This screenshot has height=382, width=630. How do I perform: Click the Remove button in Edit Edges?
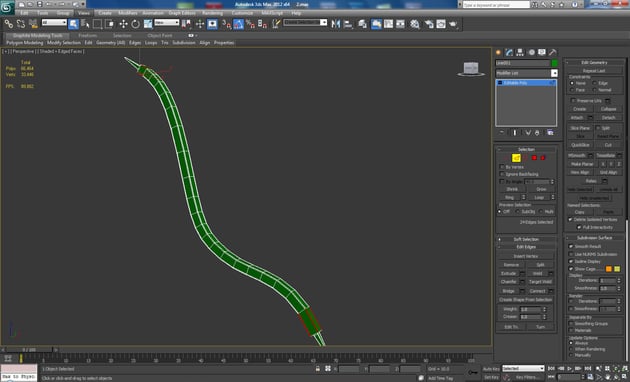tap(511, 265)
